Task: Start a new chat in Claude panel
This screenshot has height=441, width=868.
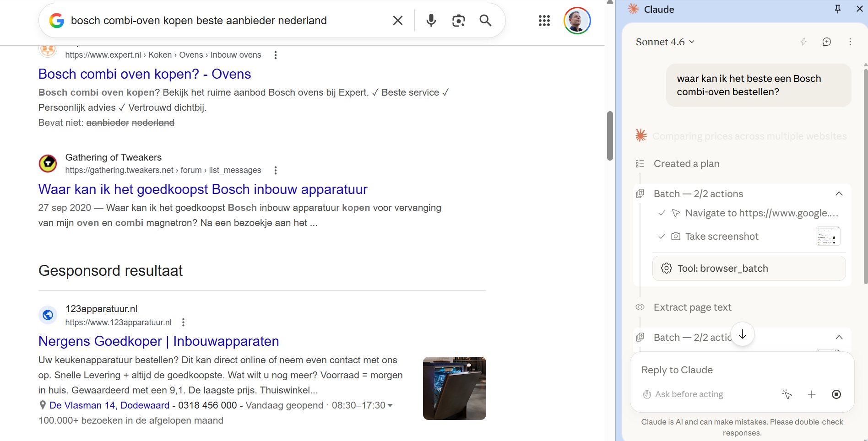Action: click(826, 42)
